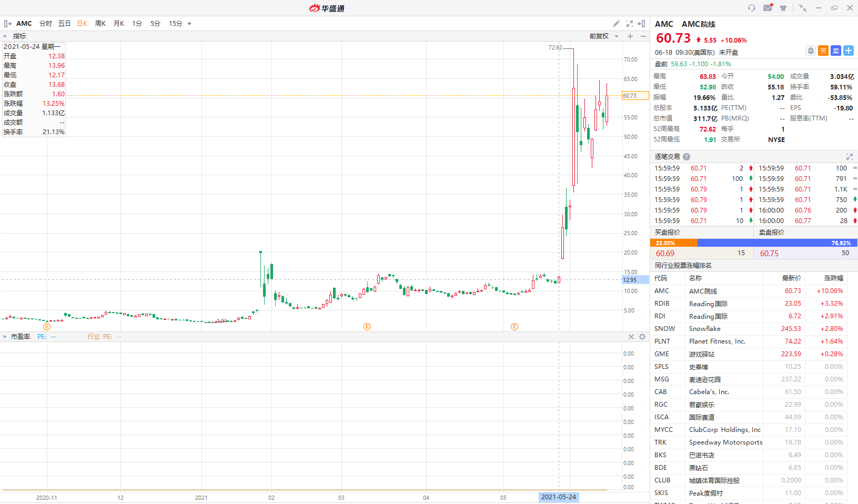858x504 pixels.
Task: Switch to 15分 fifteen-minute chart
Action: click(x=176, y=24)
